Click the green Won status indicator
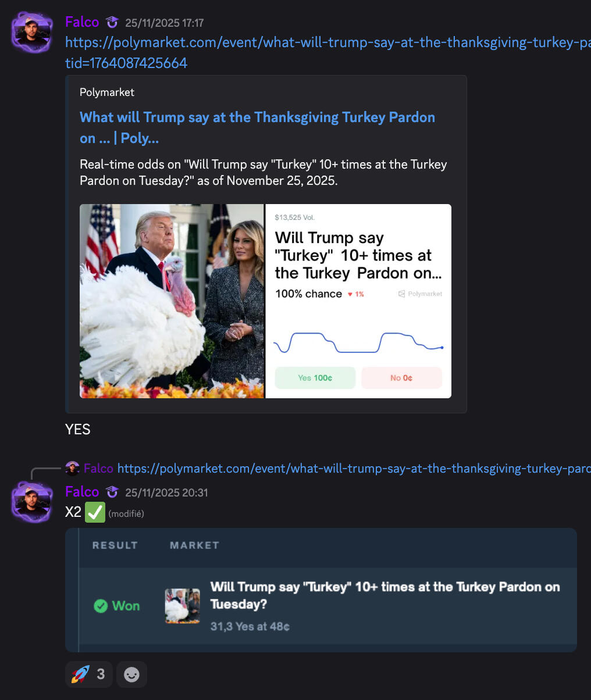The height and width of the screenshot is (700, 591). [x=117, y=606]
